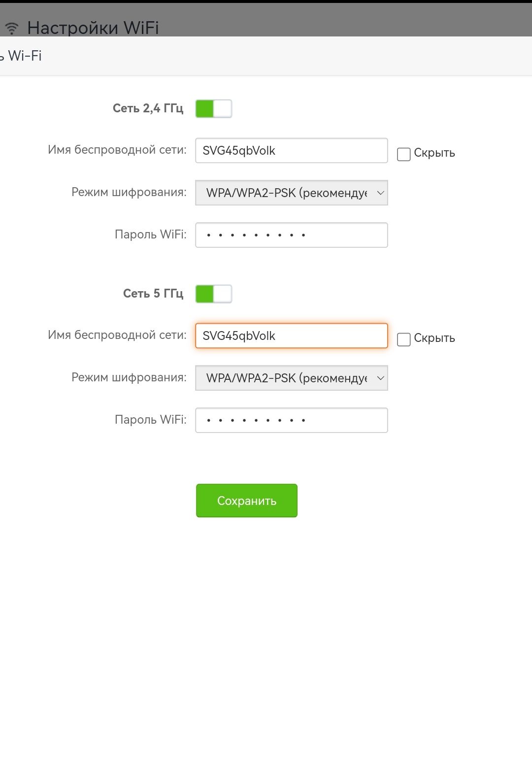This screenshot has height=772, width=532.
Task: Open the 2.4 GHz encryption mode dropdown
Action: click(x=291, y=193)
